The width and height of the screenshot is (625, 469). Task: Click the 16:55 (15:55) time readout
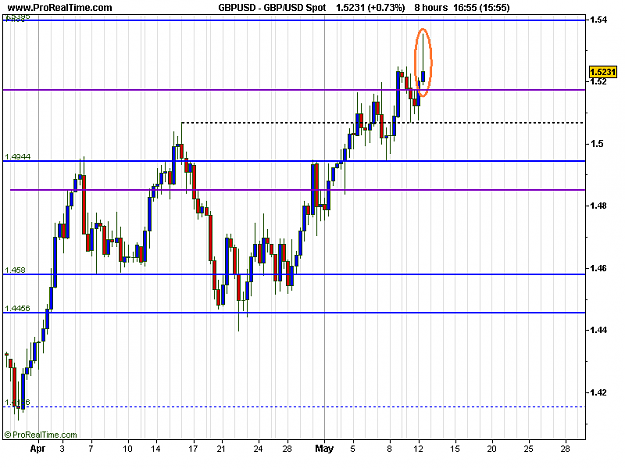[482, 7]
